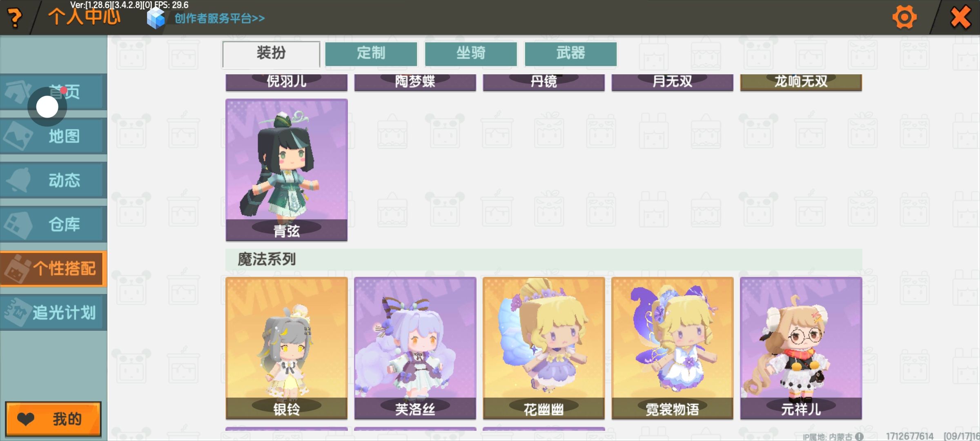Viewport: 980px width, 441px height.
Task: Click the info icon beside IP属地
Action: pyautogui.click(x=859, y=437)
